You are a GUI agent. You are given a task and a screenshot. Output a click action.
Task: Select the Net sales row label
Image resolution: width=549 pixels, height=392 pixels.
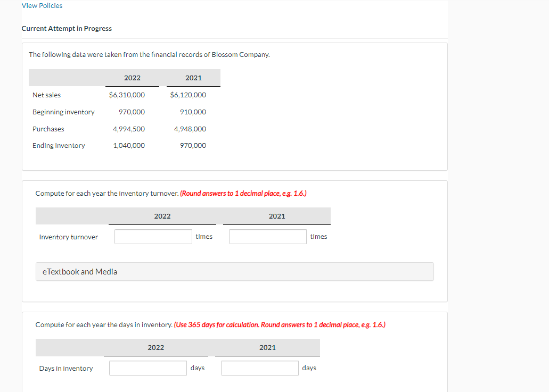point(46,95)
